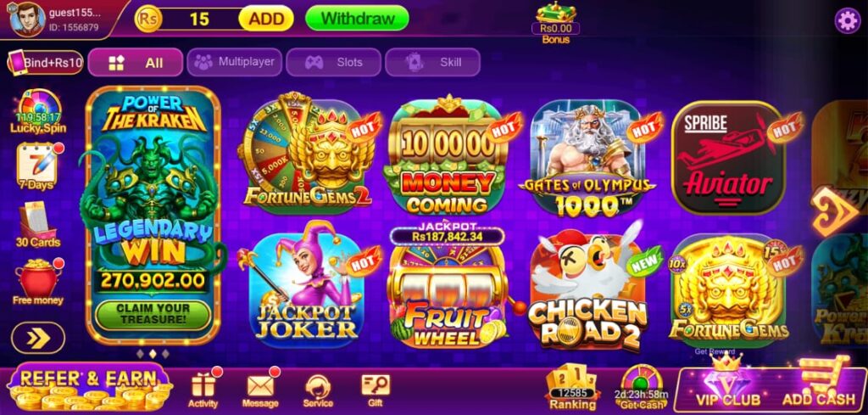Open the Service headset icon
This screenshot has width=868, height=415.
tap(318, 390)
